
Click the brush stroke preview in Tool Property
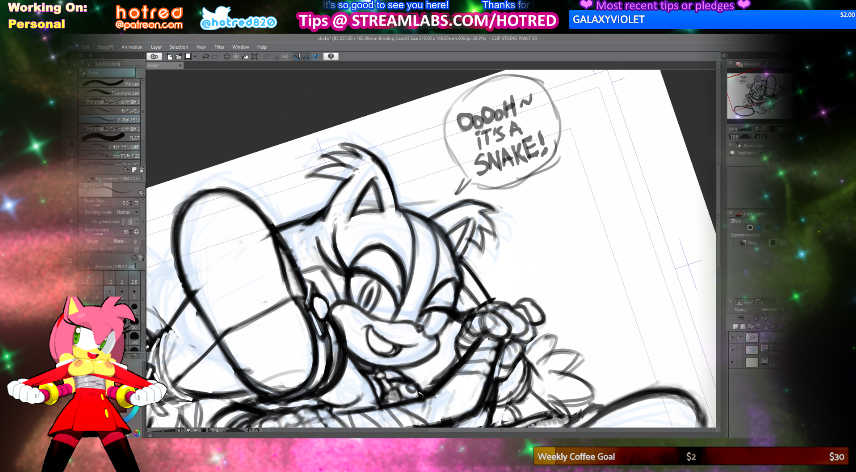click(109, 190)
